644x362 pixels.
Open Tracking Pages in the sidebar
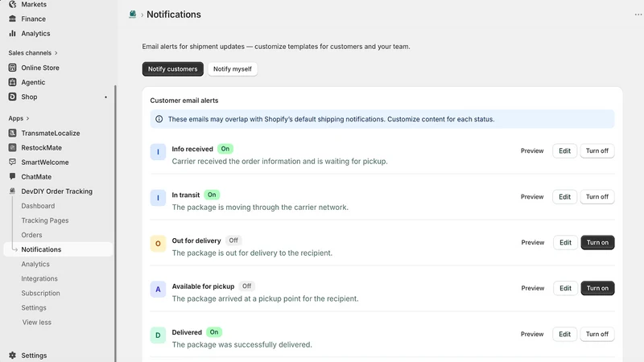tap(45, 220)
